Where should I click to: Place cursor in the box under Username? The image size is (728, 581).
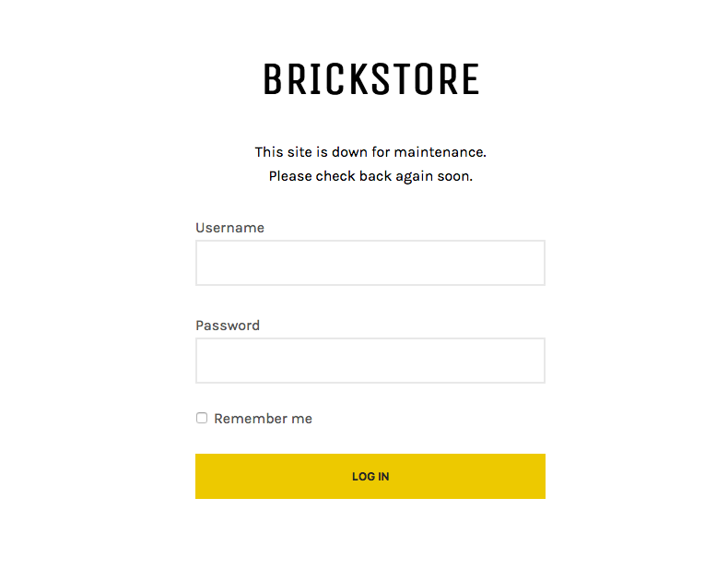[370, 263]
